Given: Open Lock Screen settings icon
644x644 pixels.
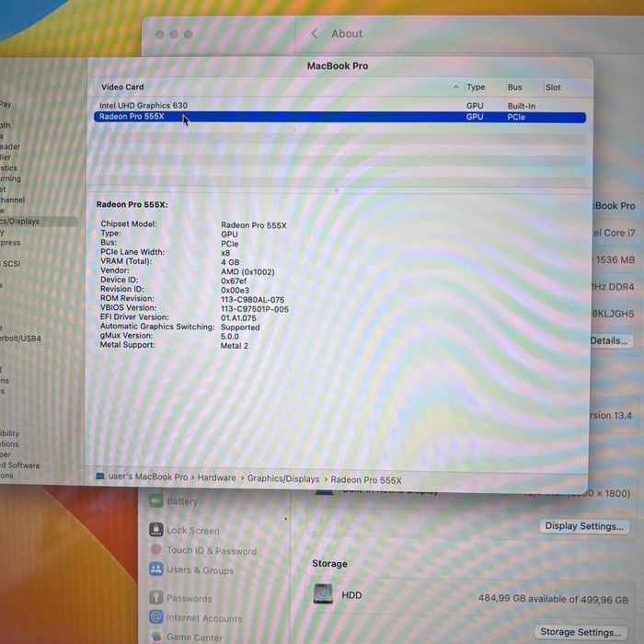Looking at the screenshot, I should click(x=156, y=530).
